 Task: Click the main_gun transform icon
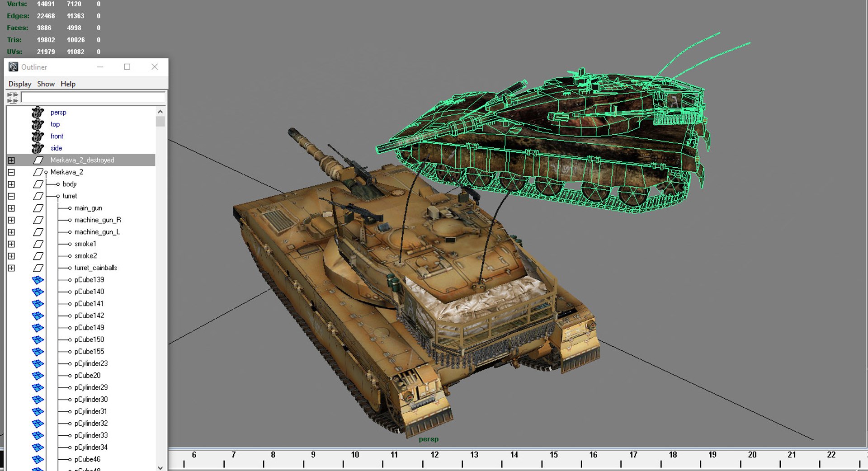tap(38, 208)
